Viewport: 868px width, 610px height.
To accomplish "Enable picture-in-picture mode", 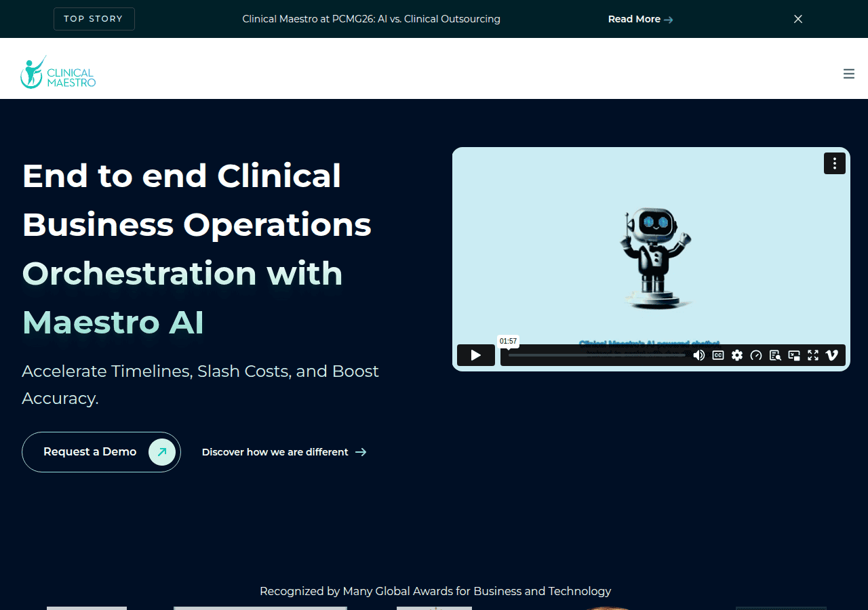I will pos(794,355).
